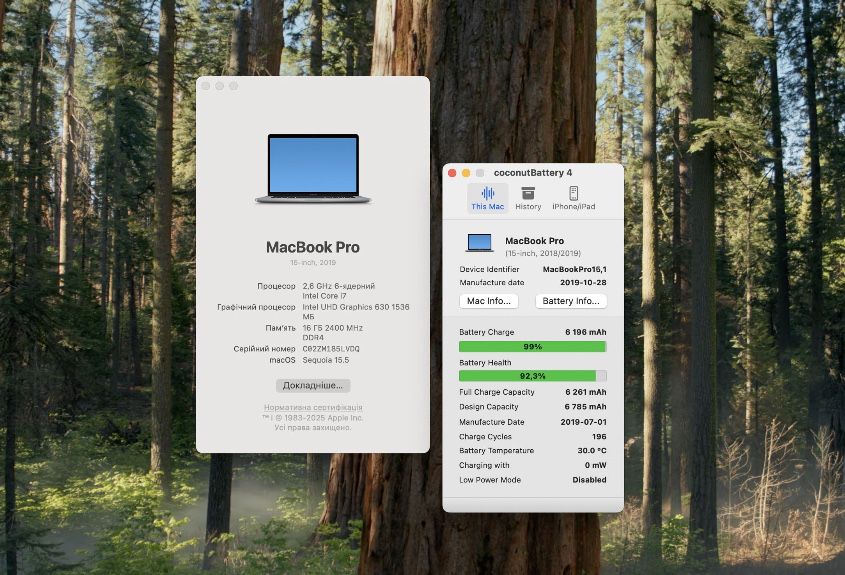The width and height of the screenshot is (845, 575).
Task: Click the MacBook laptop image in About window
Action: coord(313,169)
